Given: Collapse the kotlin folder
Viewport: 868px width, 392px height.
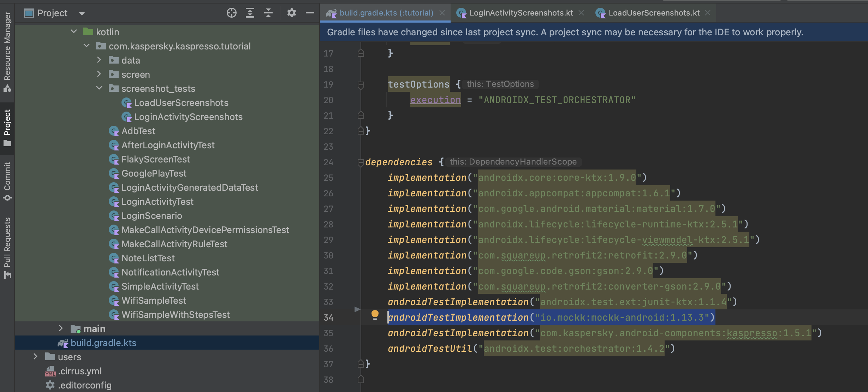Looking at the screenshot, I should 73,32.
